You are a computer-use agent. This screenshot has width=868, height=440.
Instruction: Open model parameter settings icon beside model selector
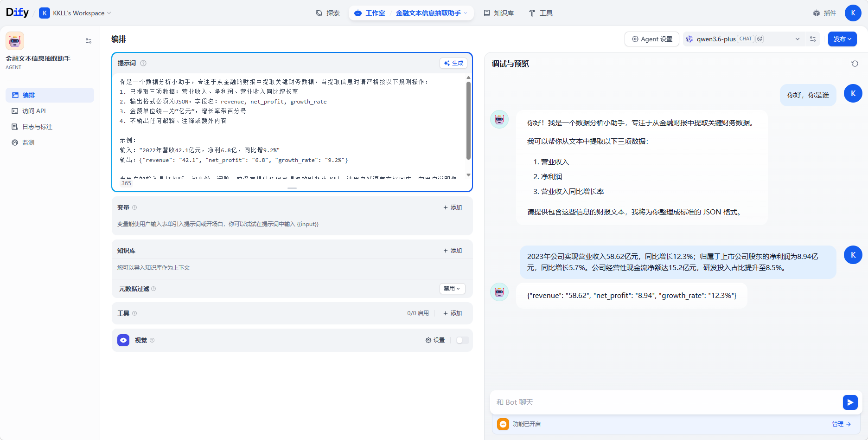tap(813, 39)
